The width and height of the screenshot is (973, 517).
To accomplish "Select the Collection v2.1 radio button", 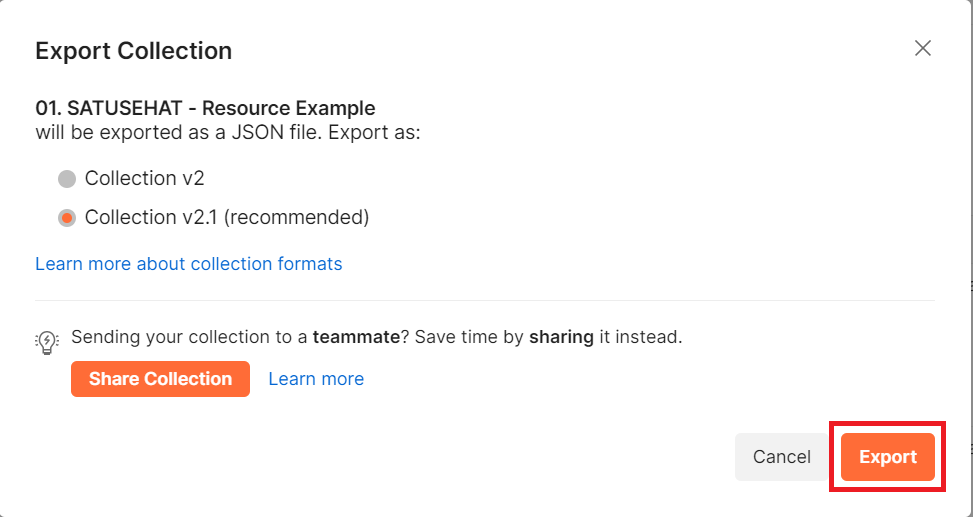I will pyautogui.click(x=67, y=218).
